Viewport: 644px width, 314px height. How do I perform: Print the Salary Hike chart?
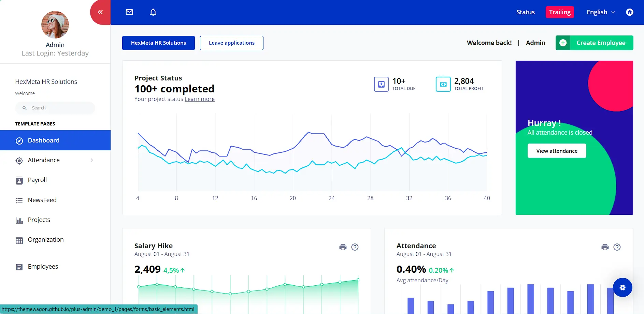(343, 247)
